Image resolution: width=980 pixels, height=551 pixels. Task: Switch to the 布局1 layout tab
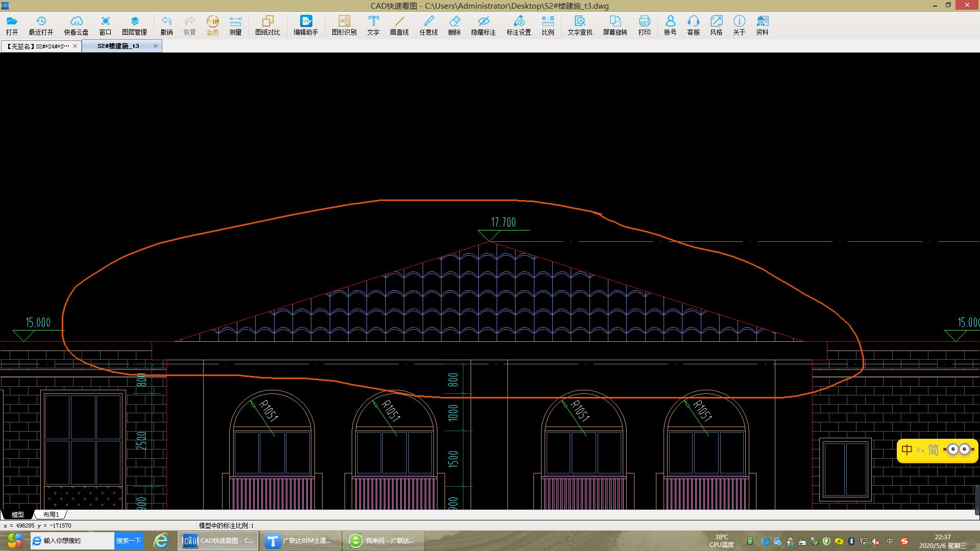[x=51, y=515]
